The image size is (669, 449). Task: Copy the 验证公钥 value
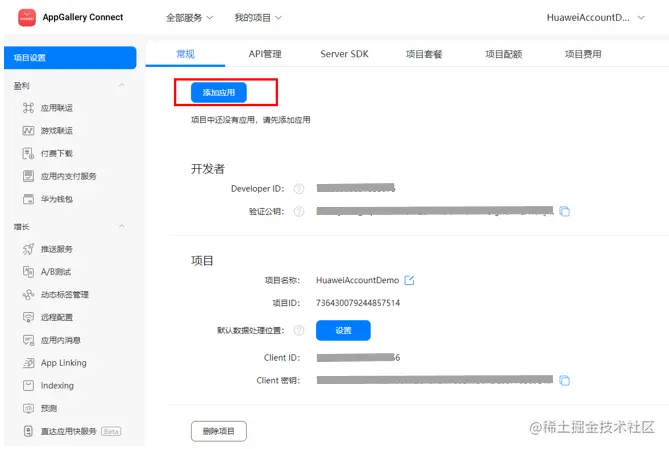[x=564, y=211]
